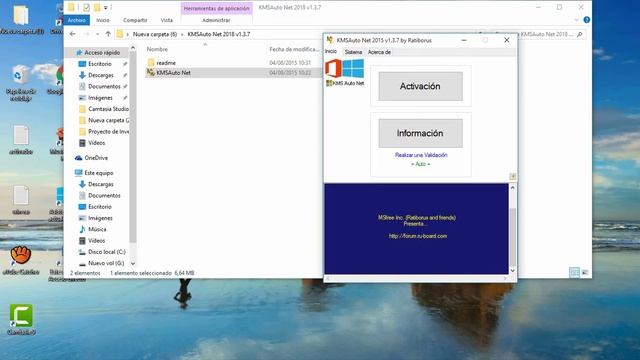Click the search magnifier icon in Explorer
Viewport: 640px width, 360px height.
[580, 34]
